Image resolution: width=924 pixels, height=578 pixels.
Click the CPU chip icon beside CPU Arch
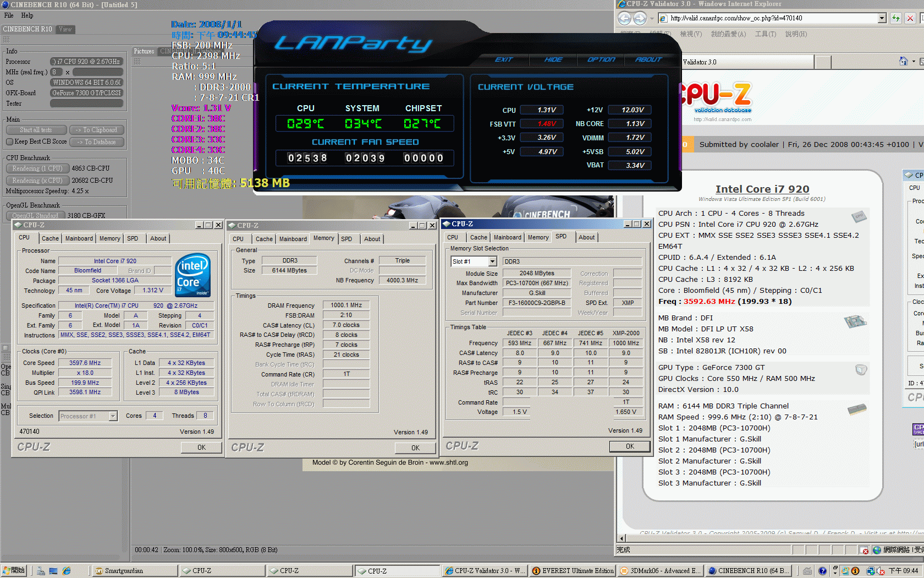click(x=859, y=216)
